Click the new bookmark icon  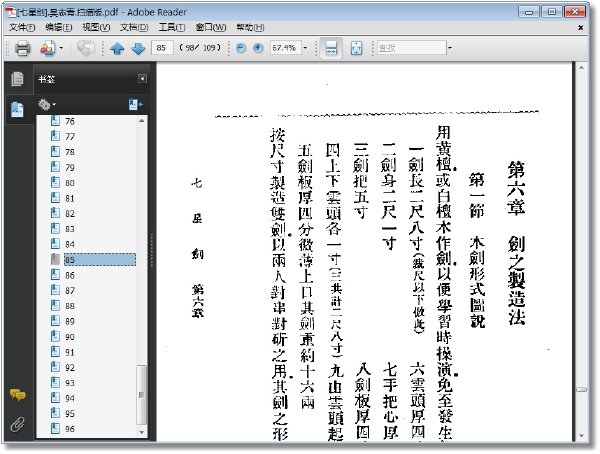[x=135, y=104]
